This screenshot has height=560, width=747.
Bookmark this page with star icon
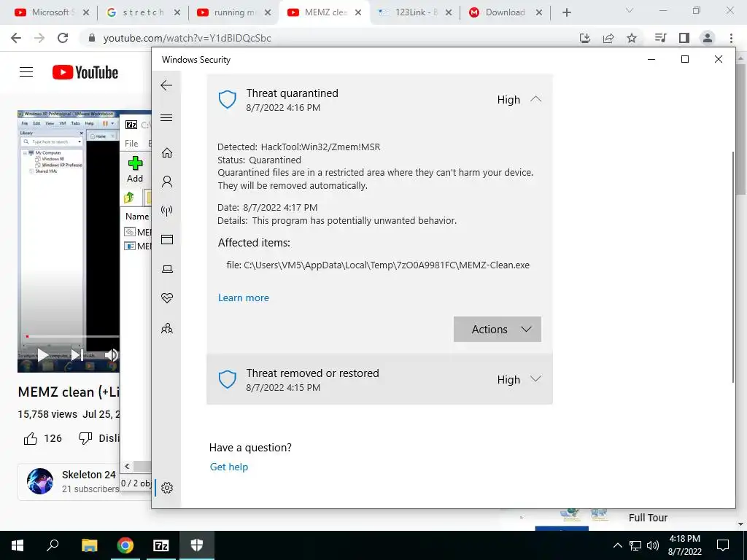click(632, 38)
